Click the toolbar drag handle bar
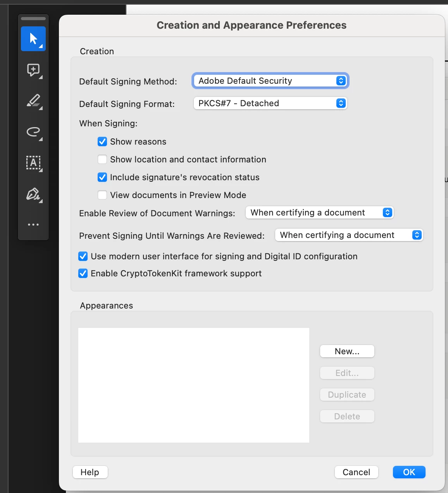The width and height of the screenshot is (448, 493). (33, 19)
